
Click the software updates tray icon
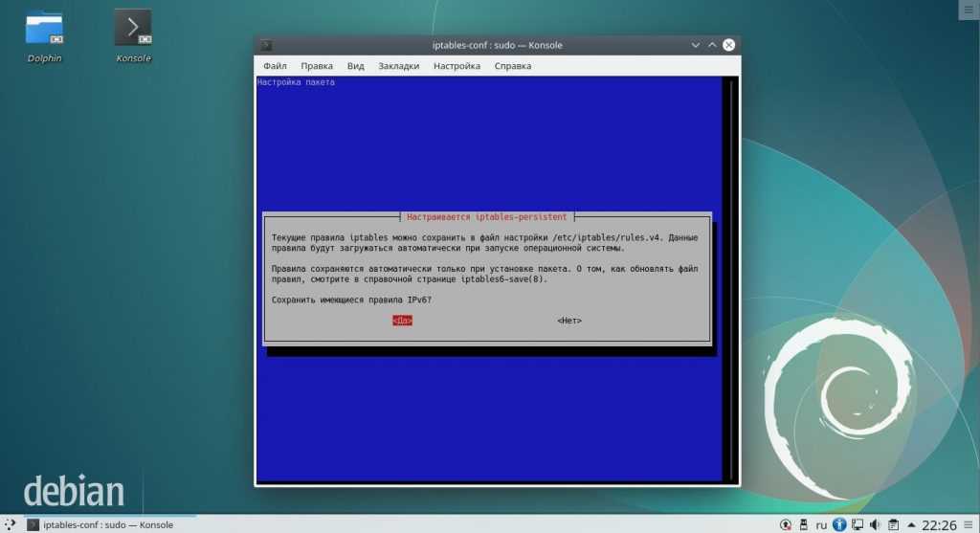(x=786, y=524)
